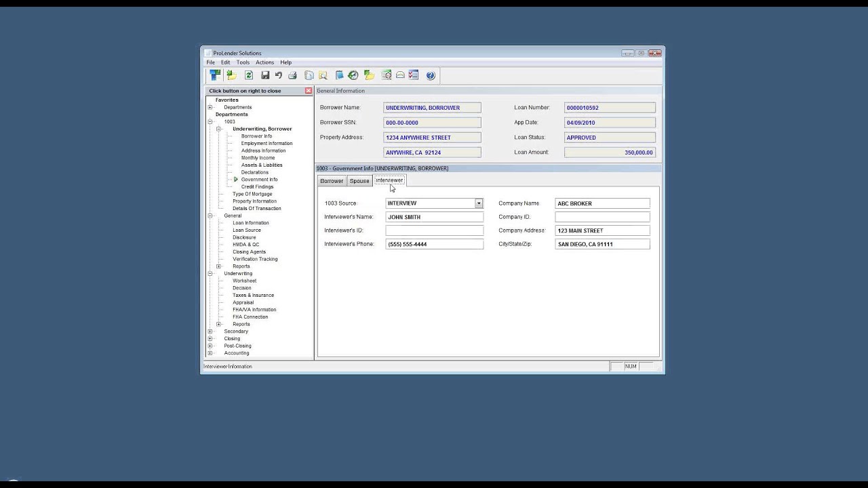Click the green-arrow folder icon right of compass
868x488 pixels.
369,75
